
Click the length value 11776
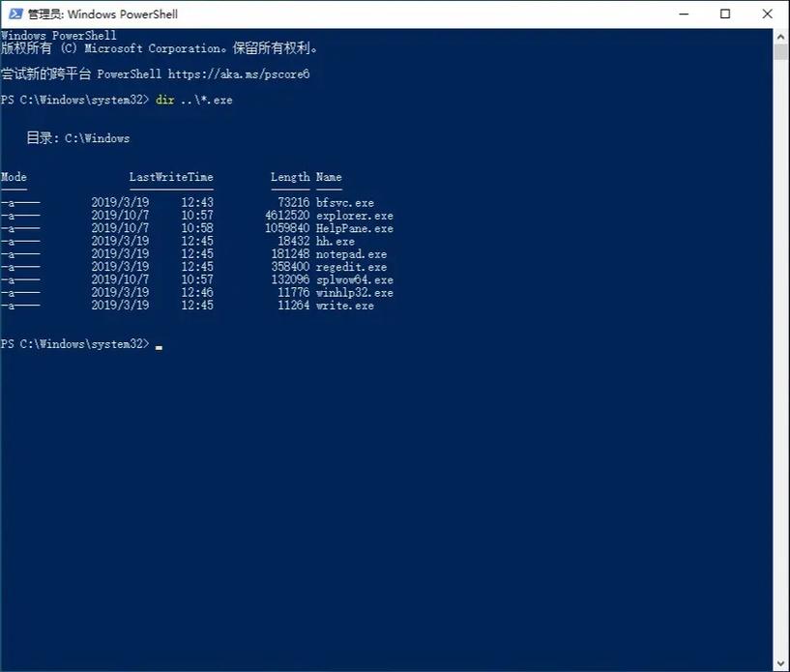click(294, 293)
